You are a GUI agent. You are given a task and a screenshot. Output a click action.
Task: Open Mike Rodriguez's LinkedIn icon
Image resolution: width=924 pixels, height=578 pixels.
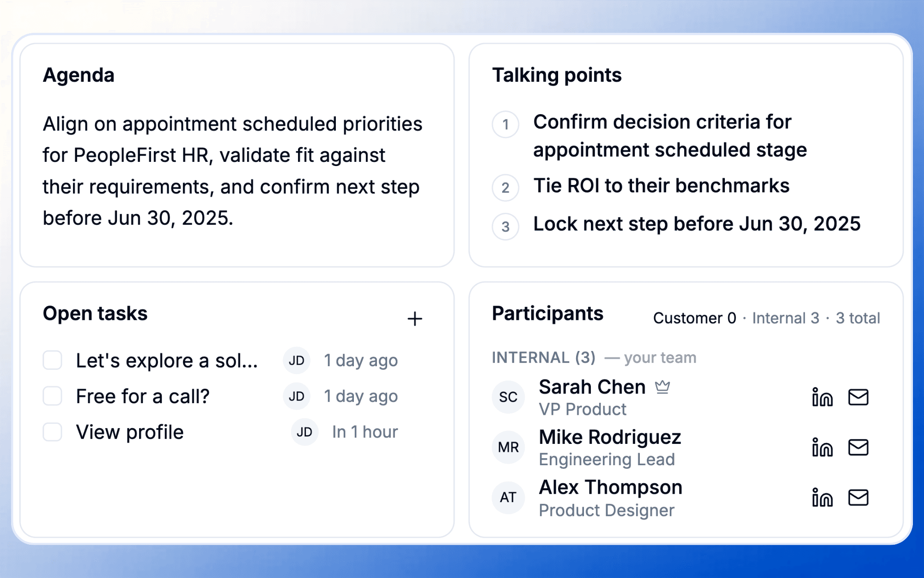[x=822, y=448]
